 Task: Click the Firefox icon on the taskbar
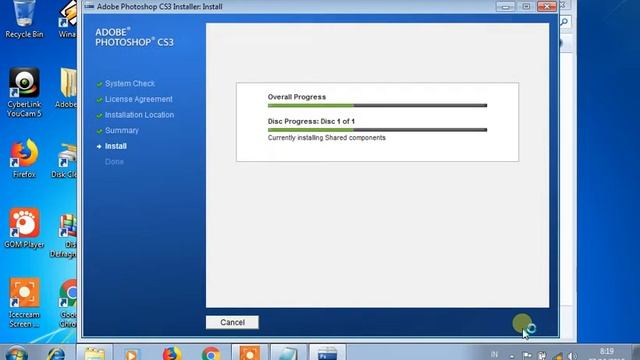(172, 353)
